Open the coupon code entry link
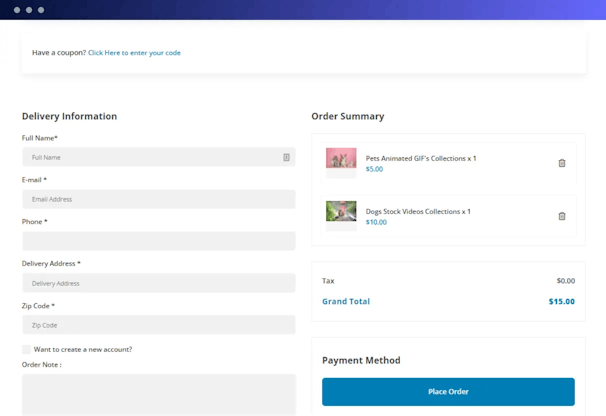 134,52
